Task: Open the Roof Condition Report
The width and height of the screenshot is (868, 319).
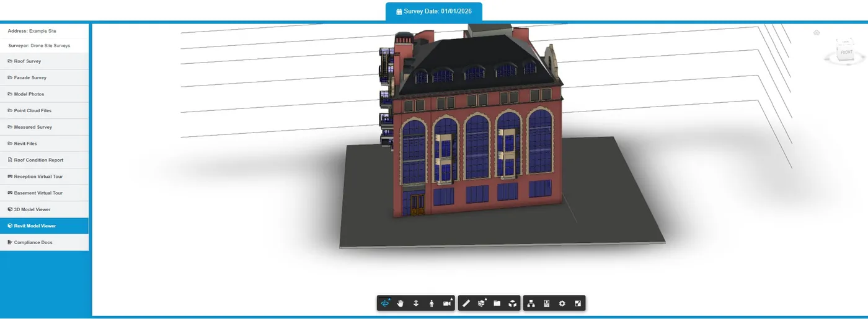Action: (44, 160)
